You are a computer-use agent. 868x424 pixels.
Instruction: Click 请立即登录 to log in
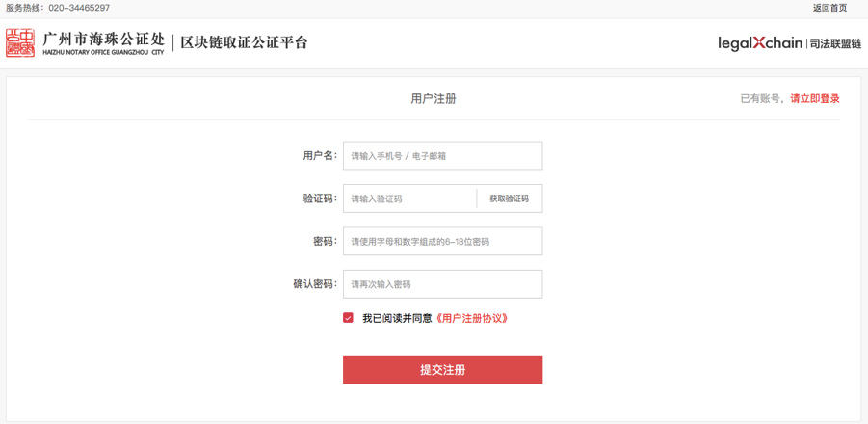click(x=815, y=99)
